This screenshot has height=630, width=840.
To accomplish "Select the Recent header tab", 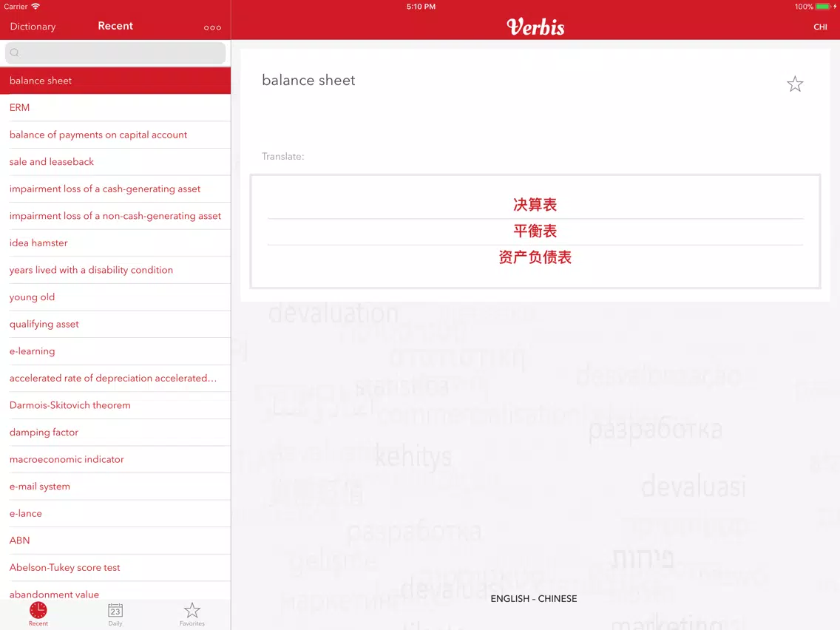I will click(115, 26).
